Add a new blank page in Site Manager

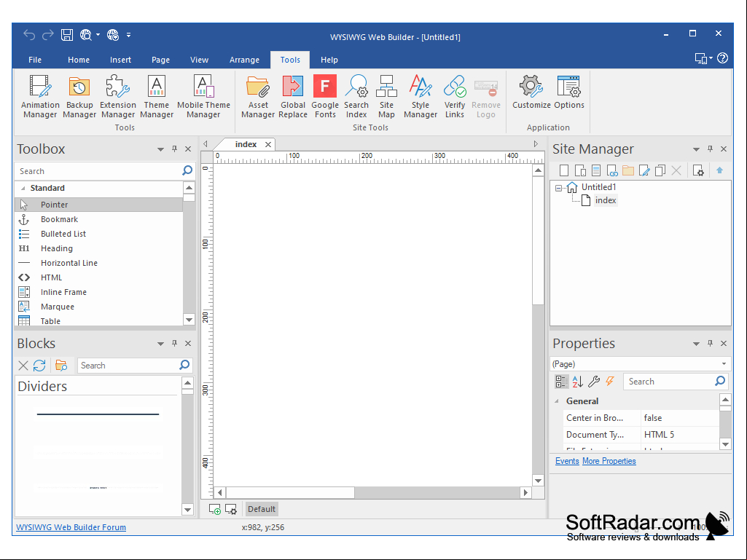(x=564, y=170)
